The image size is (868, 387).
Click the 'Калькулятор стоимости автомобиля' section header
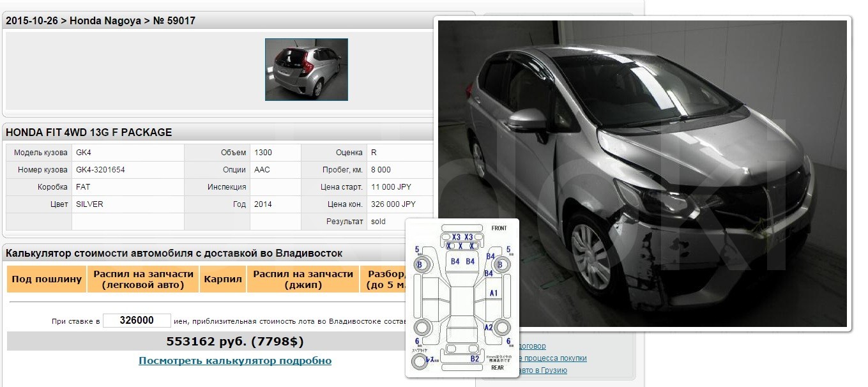[174, 253]
